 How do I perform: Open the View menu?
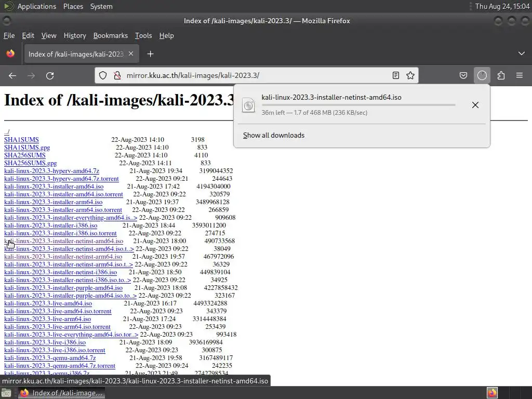(x=49, y=36)
